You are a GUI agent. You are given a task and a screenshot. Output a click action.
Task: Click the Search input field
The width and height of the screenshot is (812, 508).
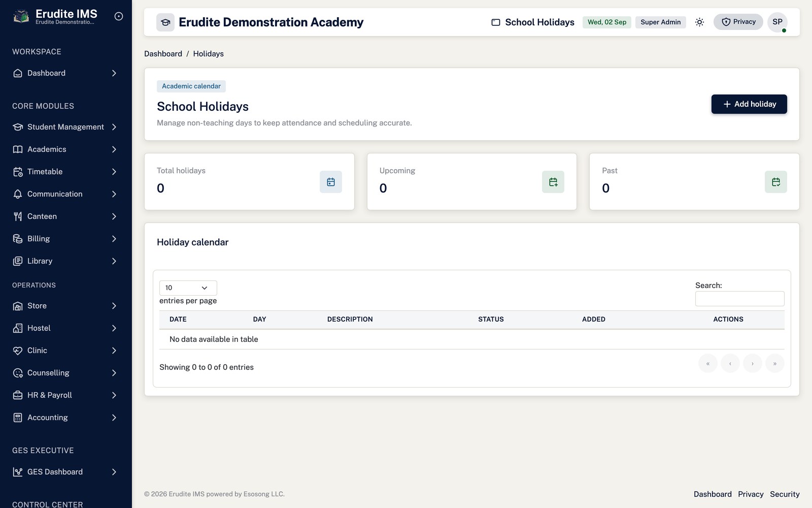pos(740,299)
